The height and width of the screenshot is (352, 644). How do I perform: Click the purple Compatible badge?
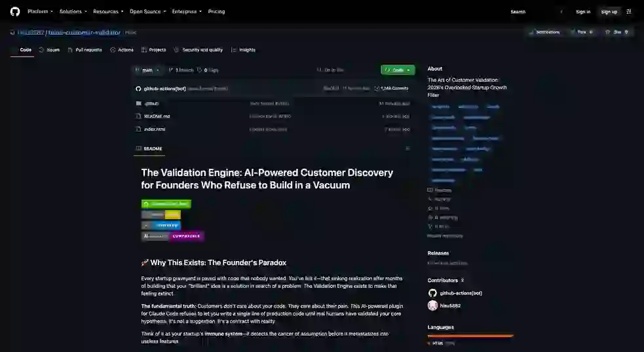coord(172,236)
